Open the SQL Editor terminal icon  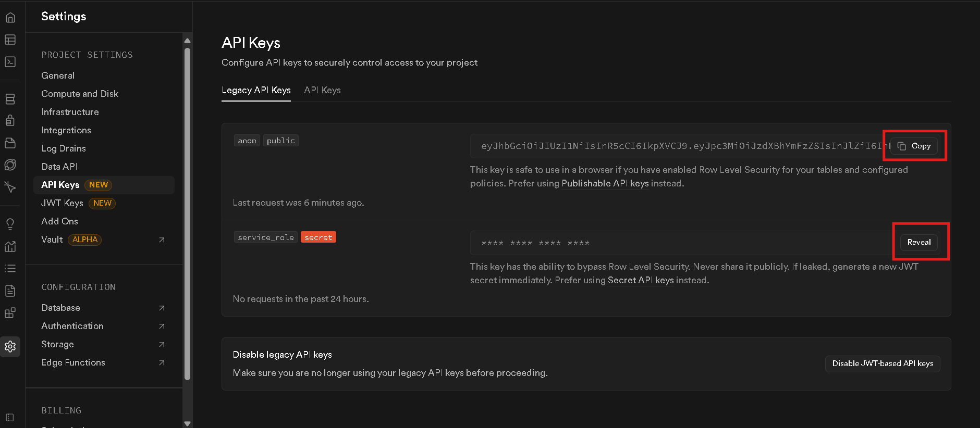10,61
